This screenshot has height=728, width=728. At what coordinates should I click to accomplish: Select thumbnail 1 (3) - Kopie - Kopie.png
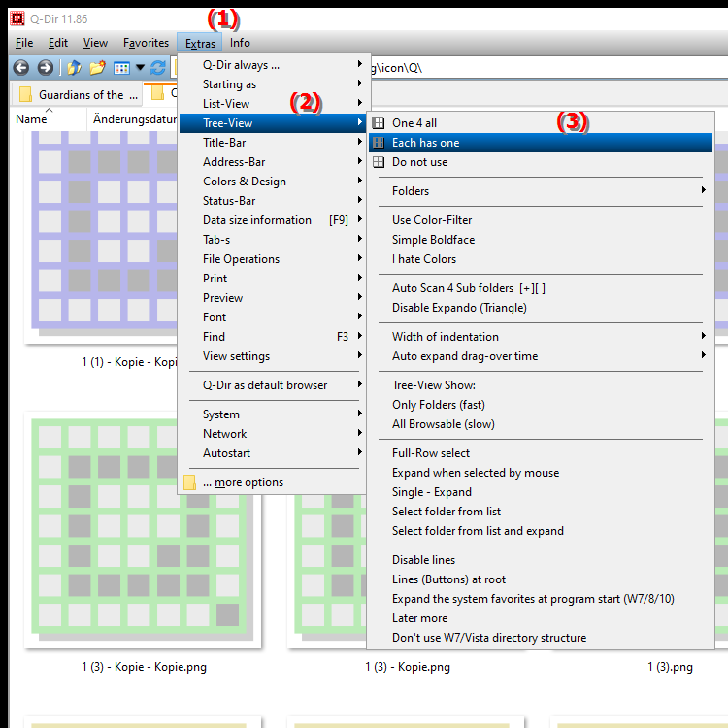[143, 530]
